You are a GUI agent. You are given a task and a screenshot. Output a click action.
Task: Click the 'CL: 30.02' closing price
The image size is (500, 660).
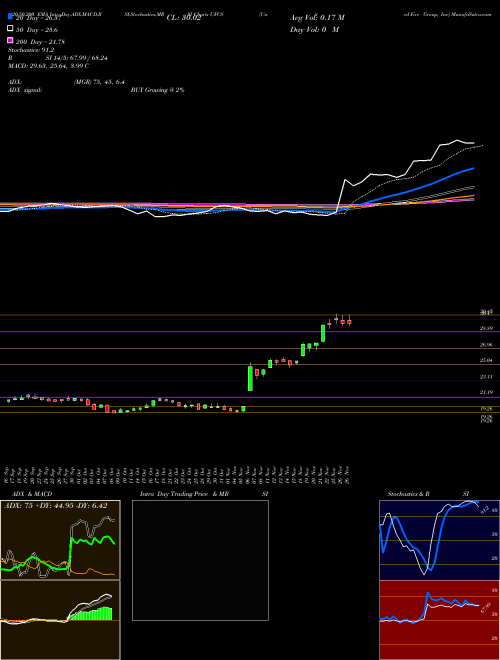pos(183,18)
